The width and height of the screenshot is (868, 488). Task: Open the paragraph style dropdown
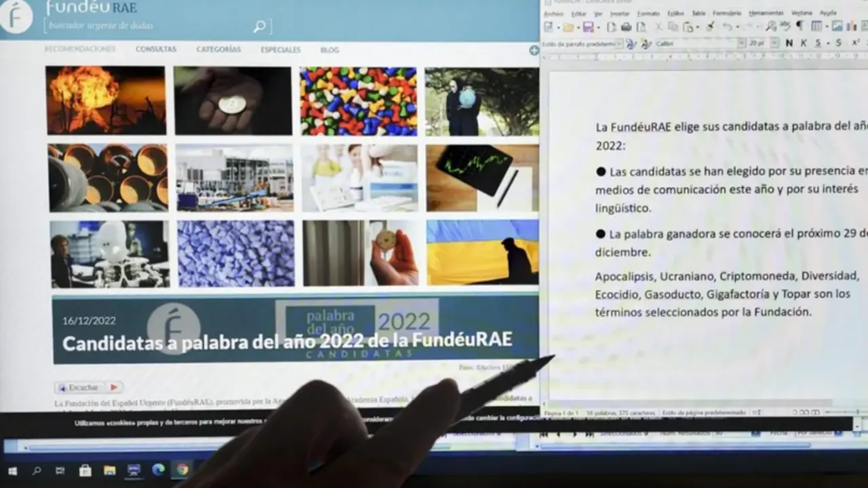[619, 44]
